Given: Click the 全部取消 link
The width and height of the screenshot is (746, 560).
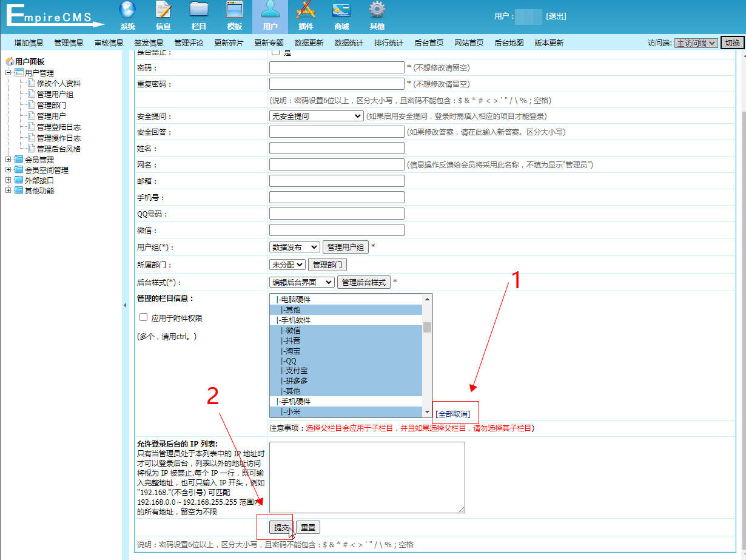Looking at the screenshot, I should click(454, 414).
